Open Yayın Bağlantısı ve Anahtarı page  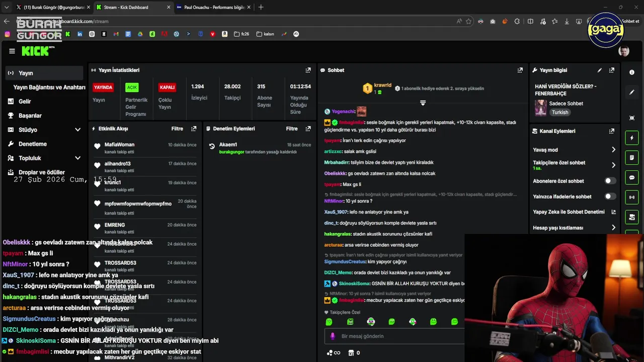[x=49, y=87]
